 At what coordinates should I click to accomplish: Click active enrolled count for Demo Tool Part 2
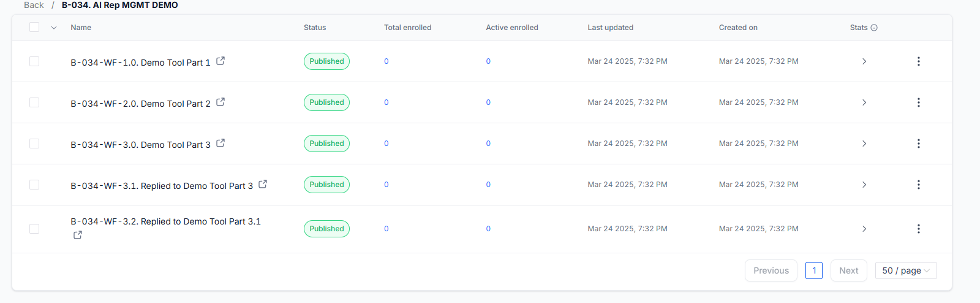click(488, 102)
